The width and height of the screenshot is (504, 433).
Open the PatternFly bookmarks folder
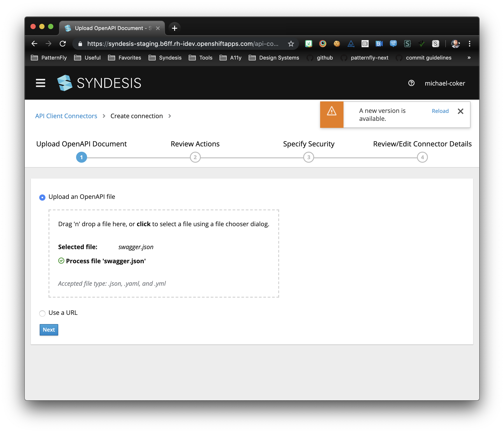[x=49, y=58]
